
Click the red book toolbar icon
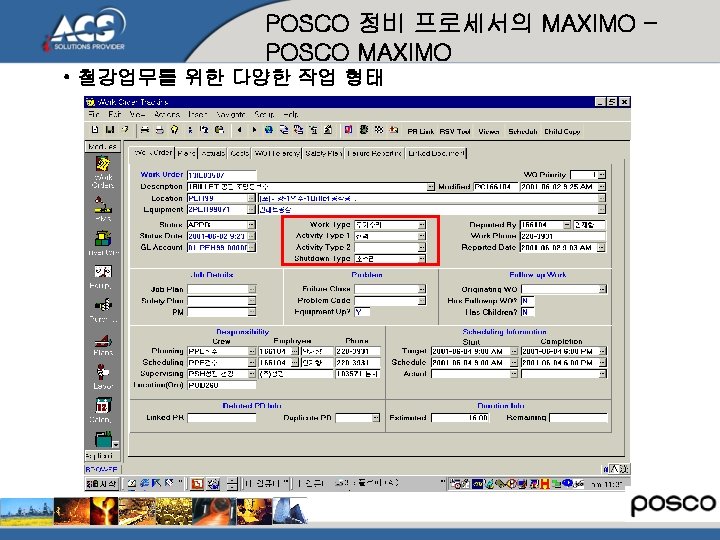click(x=349, y=130)
